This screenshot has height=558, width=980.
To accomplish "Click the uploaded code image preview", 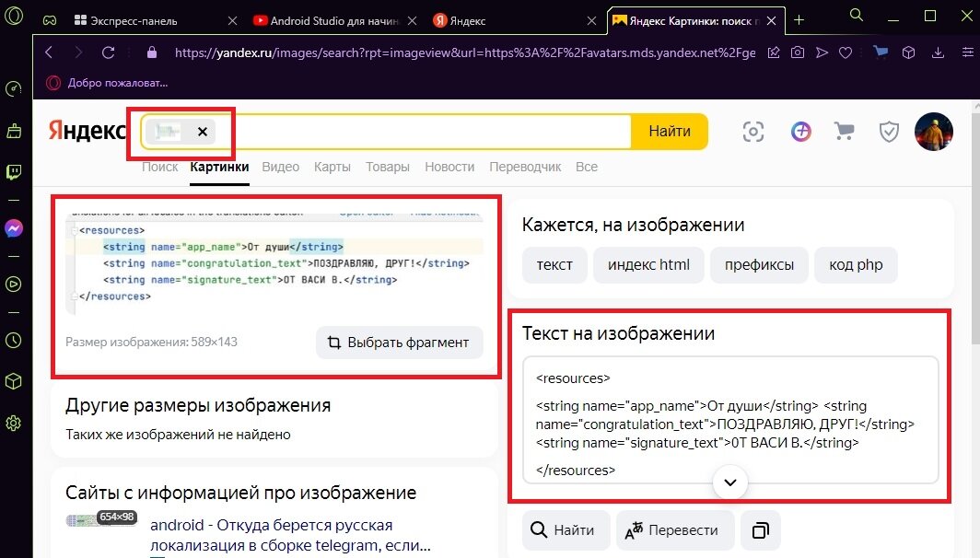I will [x=274, y=265].
